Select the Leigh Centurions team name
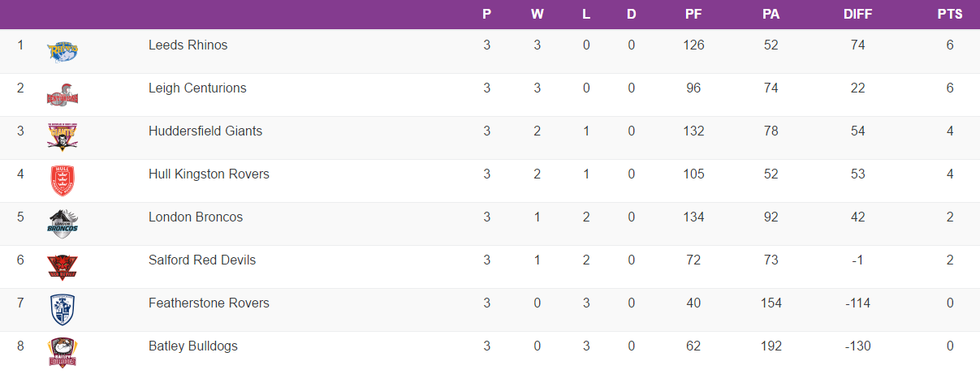This screenshot has width=980, height=374. (197, 88)
